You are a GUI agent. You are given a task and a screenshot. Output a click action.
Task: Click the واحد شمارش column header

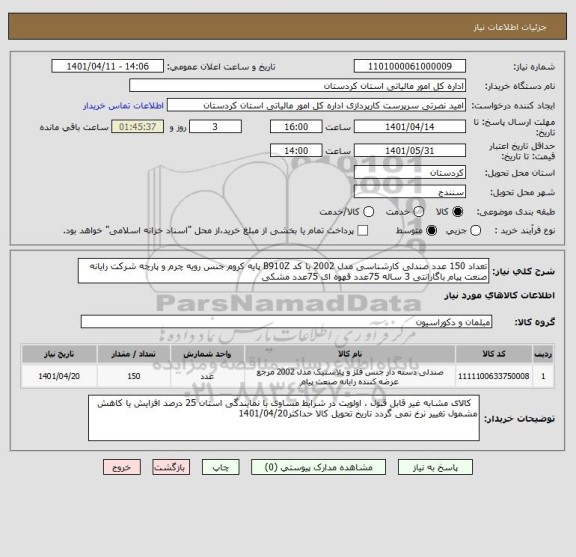tap(207, 354)
